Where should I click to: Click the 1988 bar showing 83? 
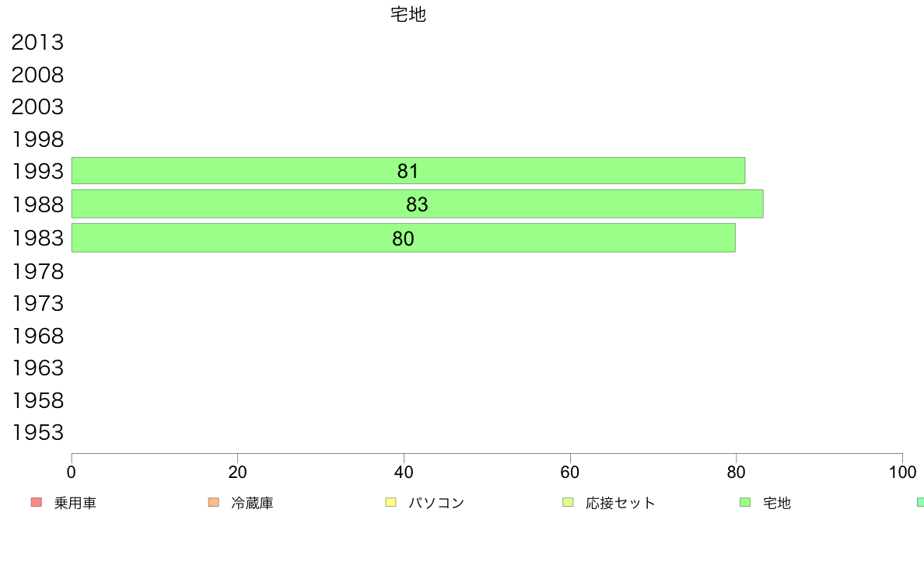[417, 204]
